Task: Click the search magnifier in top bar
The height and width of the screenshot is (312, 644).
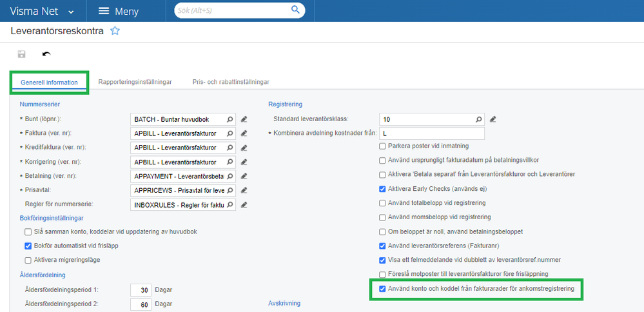Action: [x=295, y=10]
